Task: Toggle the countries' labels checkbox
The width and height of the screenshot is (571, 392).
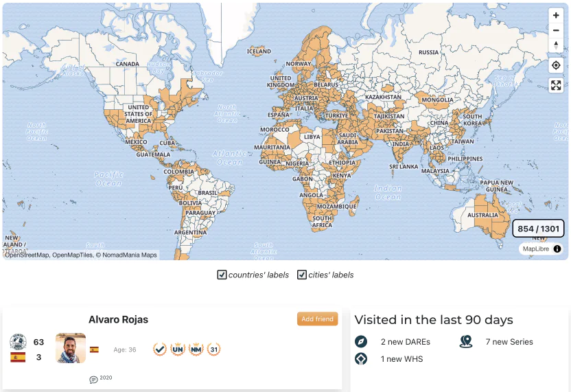Action: pos(222,275)
